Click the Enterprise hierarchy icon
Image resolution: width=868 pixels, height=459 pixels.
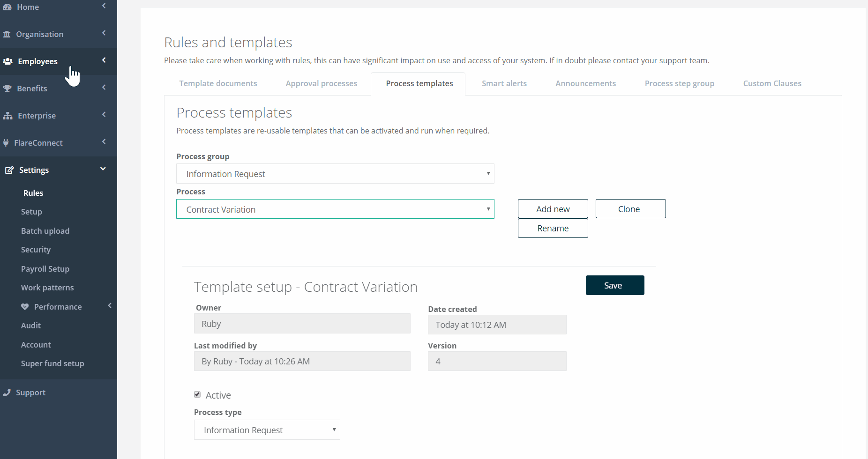(x=7, y=116)
